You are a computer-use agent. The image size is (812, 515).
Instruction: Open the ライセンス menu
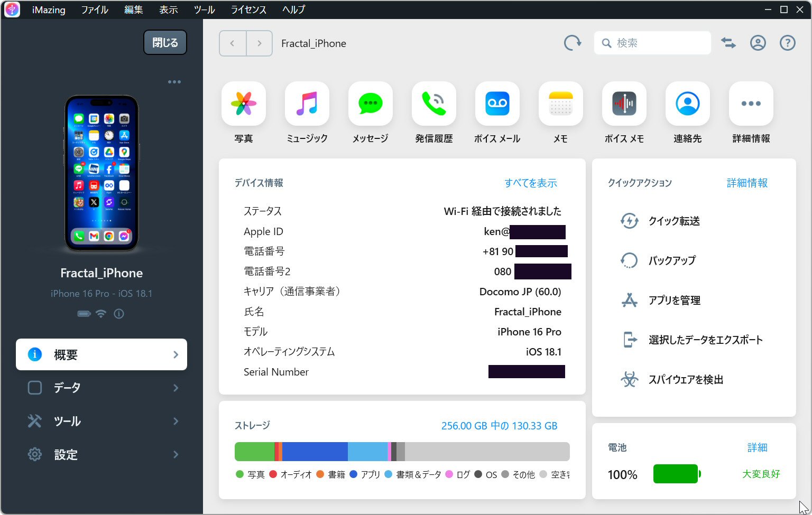click(x=248, y=10)
